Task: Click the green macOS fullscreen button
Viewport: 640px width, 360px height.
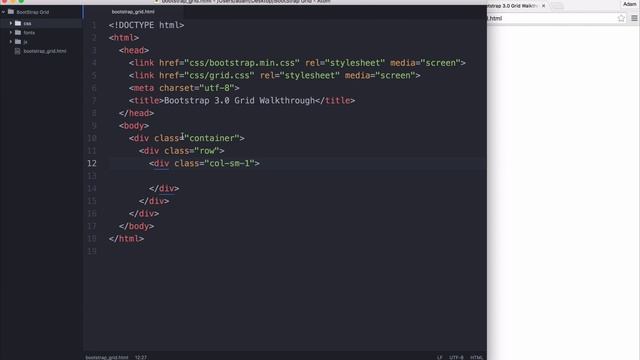Action: click(x=21, y=1)
